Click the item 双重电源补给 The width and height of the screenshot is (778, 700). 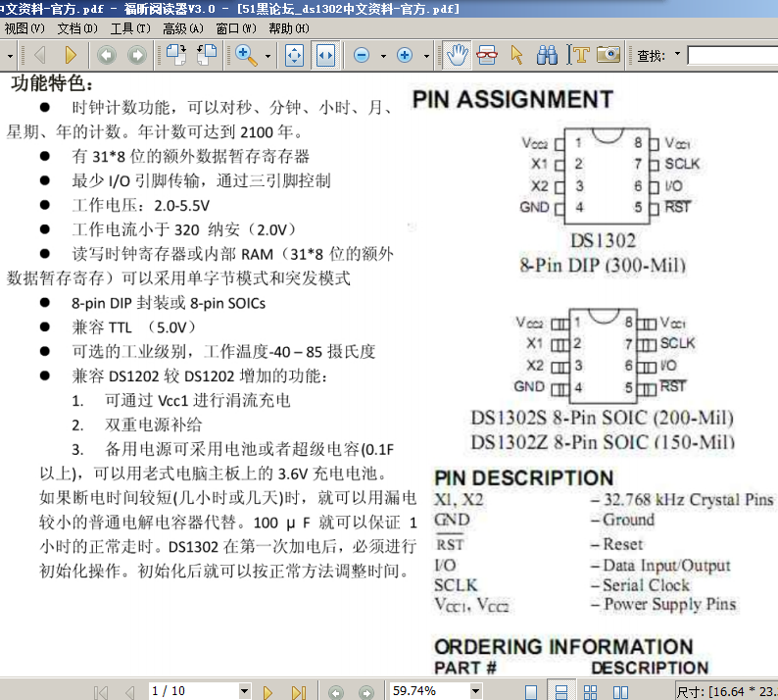[x=153, y=425]
